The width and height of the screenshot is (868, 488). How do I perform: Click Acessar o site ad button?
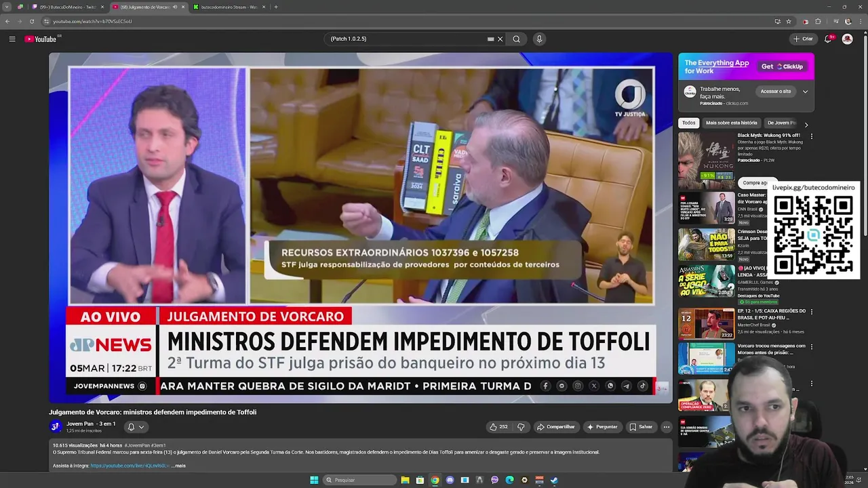coord(776,91)
